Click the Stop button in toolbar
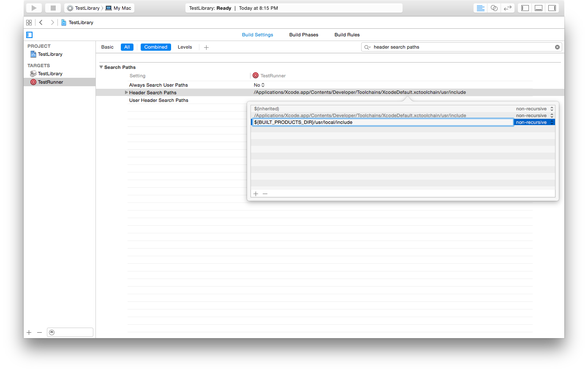 click(53, 8)
